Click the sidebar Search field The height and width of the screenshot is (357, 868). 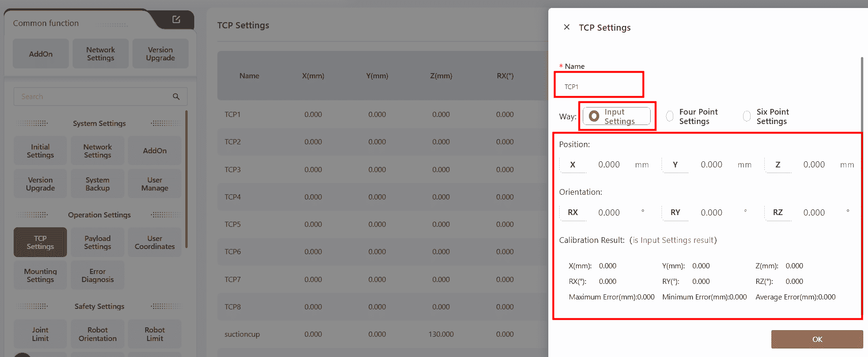(x=92, y=97)
